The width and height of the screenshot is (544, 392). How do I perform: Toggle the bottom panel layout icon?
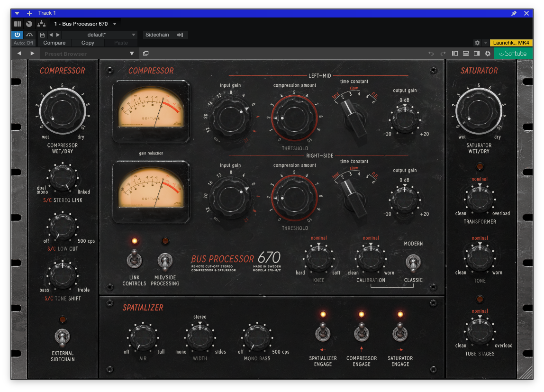[466, 54]
